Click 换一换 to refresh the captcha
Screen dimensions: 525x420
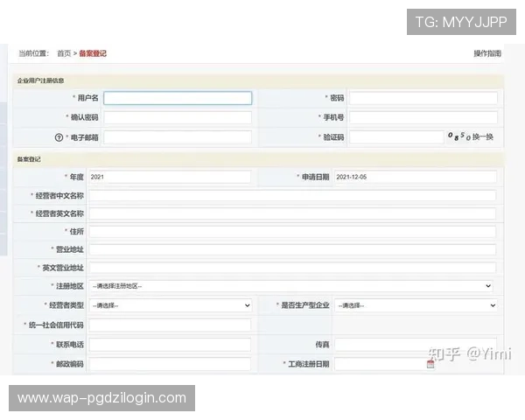483,136
